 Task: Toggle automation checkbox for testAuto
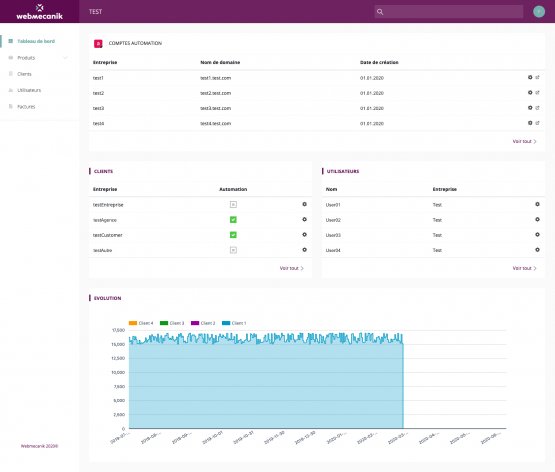click(x=233, y=250)
